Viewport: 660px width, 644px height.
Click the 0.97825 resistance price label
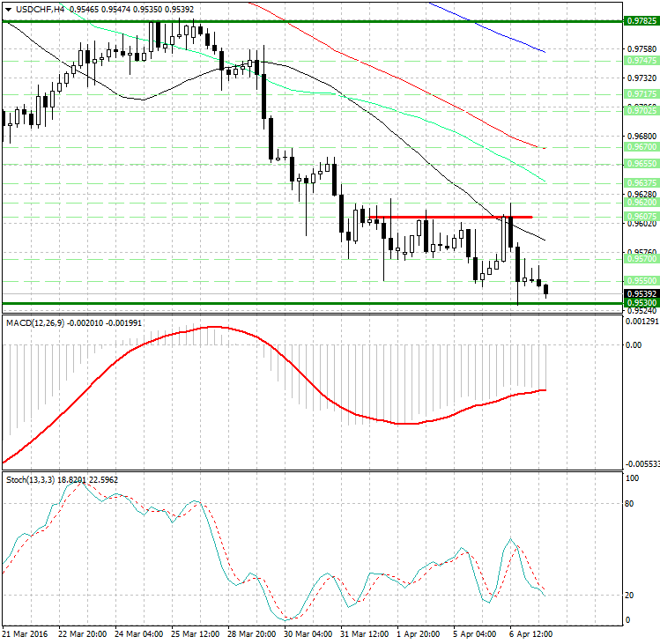641,21
